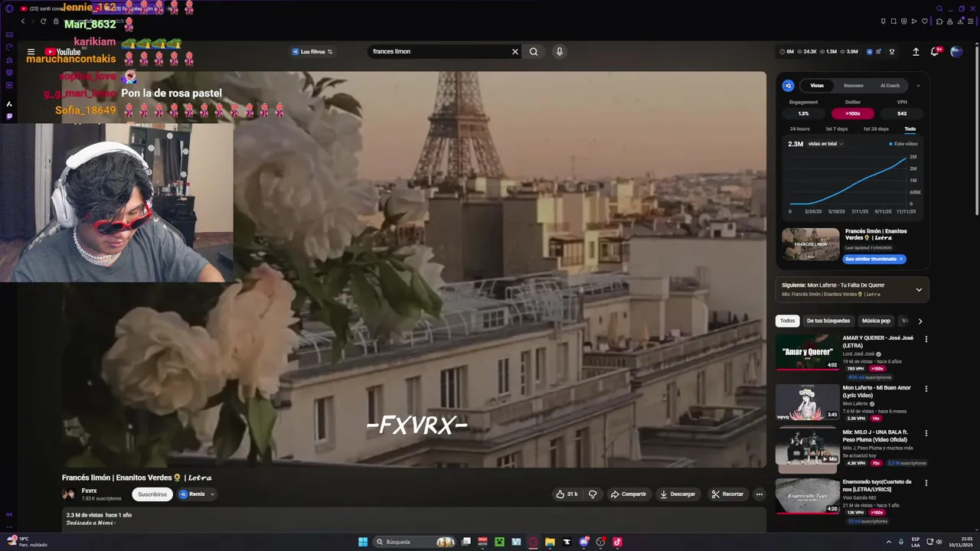The width and height of the screenshot is (980, 551).
Task: Select the 'Todo' time range
Action: (910, 129)
